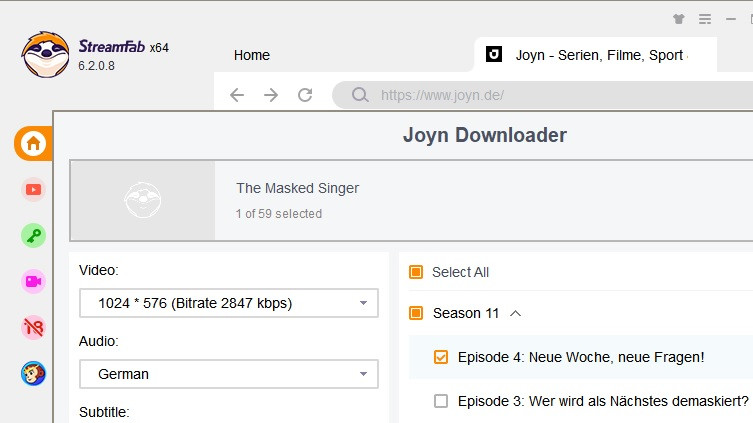Open the pink video camera sidebar icon
Screen dimensions: 753x423
click(33, 281)
